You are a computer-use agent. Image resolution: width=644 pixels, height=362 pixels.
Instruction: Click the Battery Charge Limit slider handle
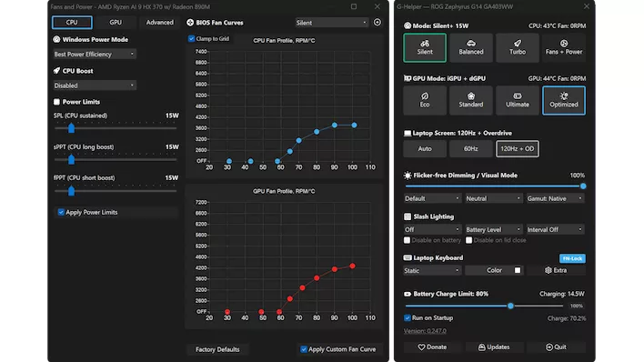click(510, 306)
